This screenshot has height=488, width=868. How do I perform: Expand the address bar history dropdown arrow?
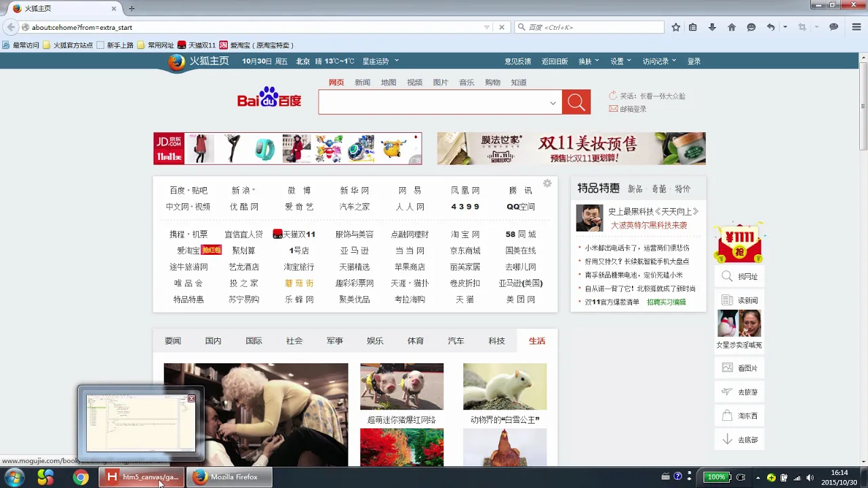pos(487,27)
